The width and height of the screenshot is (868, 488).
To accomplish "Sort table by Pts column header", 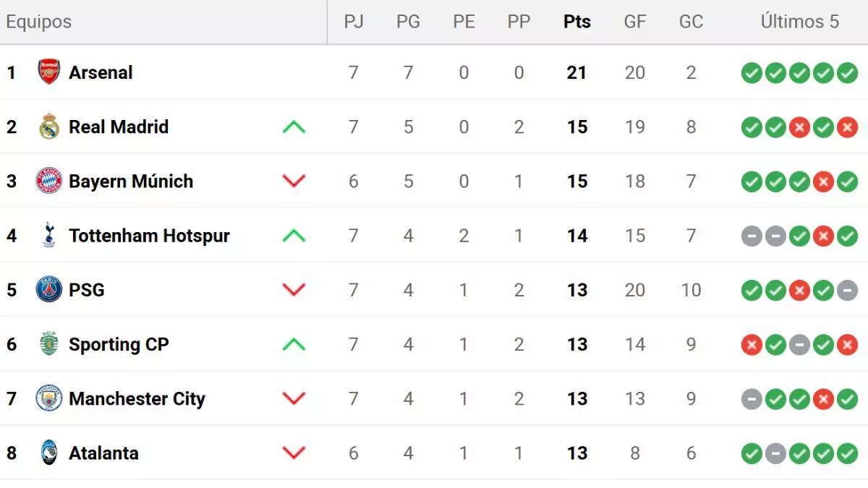I will coord(577,22).
